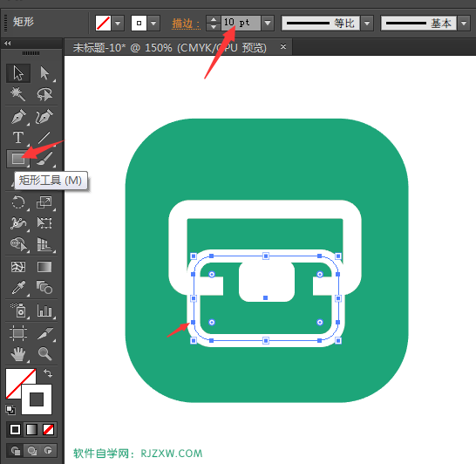Screen dimensions: 476x464
Task: Select the Shape Builder tool
Action: click(x=18, y=244)
